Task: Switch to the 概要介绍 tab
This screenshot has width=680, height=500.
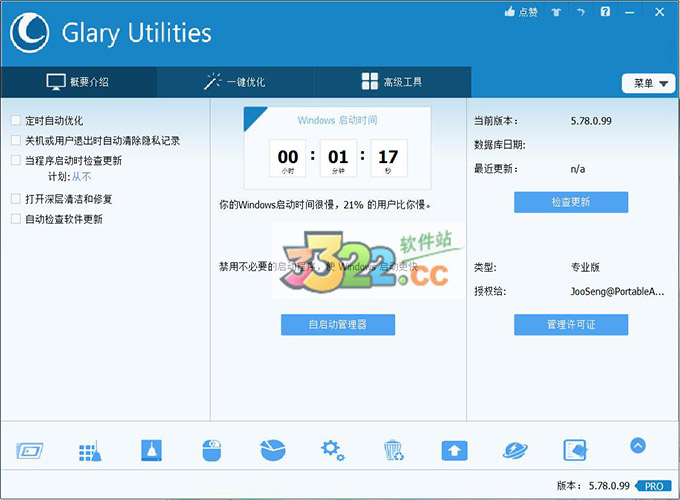Action: [78, 82]
